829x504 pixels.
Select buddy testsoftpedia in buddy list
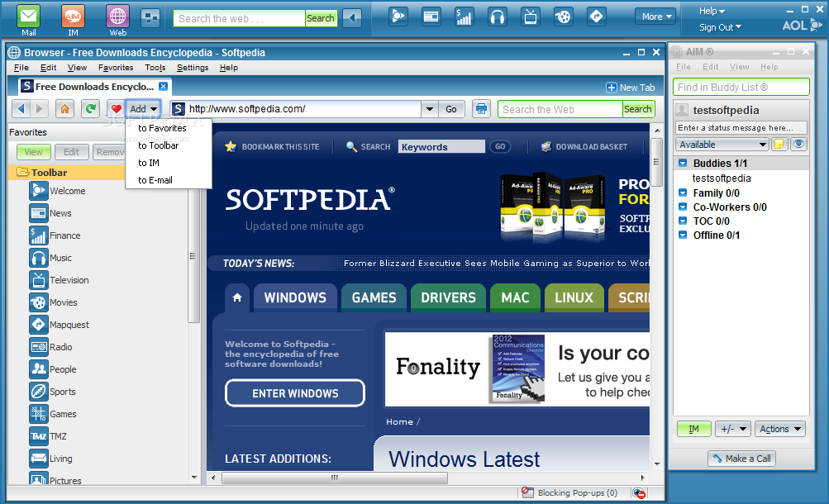pos(722,178)
